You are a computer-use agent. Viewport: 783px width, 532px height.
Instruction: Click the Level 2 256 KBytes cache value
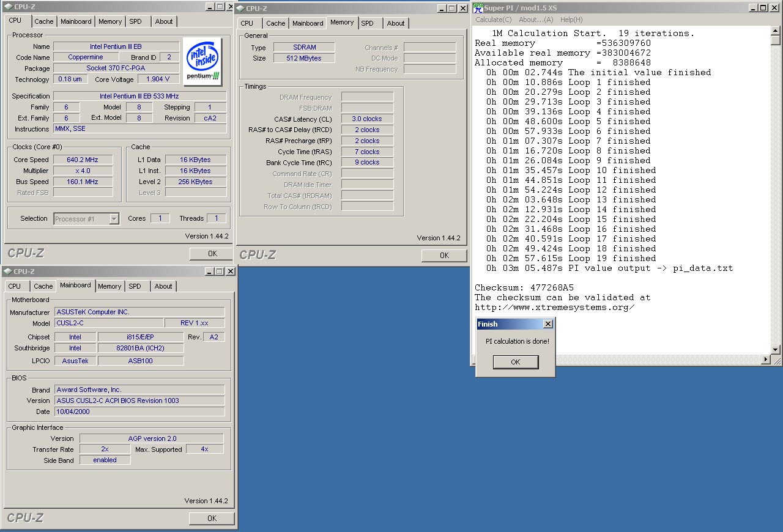(x=196, y=182)
